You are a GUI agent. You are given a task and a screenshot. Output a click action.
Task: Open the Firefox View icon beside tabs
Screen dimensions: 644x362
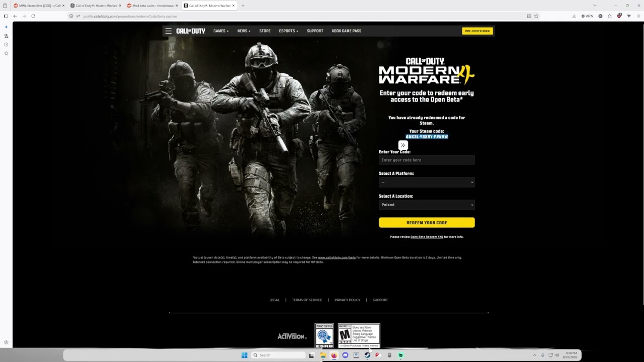(5, 6)
